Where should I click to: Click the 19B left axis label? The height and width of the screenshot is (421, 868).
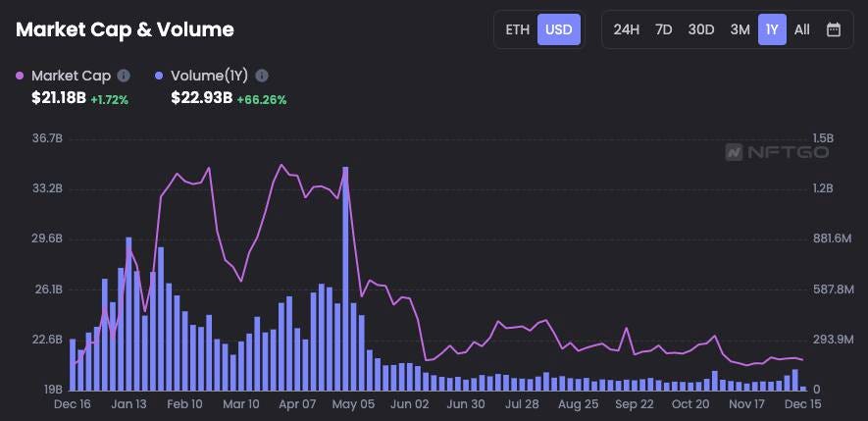point(54,390)
